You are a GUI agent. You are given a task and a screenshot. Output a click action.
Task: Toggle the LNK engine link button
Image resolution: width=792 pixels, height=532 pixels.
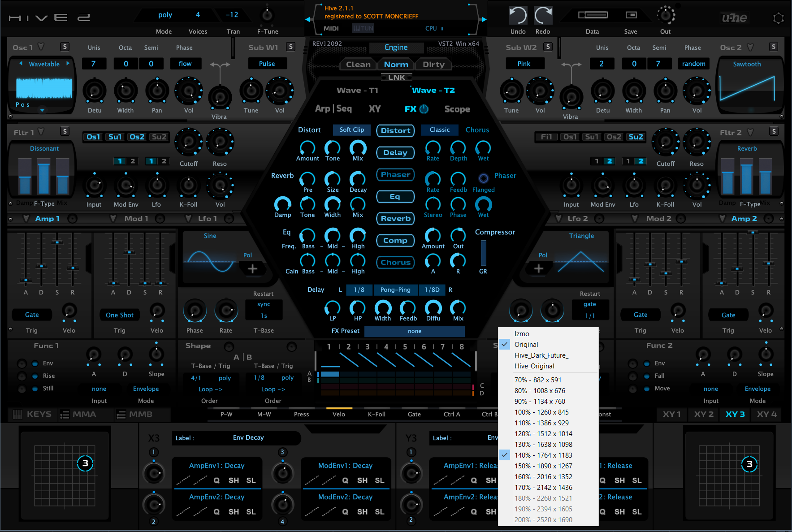(397, 77)
